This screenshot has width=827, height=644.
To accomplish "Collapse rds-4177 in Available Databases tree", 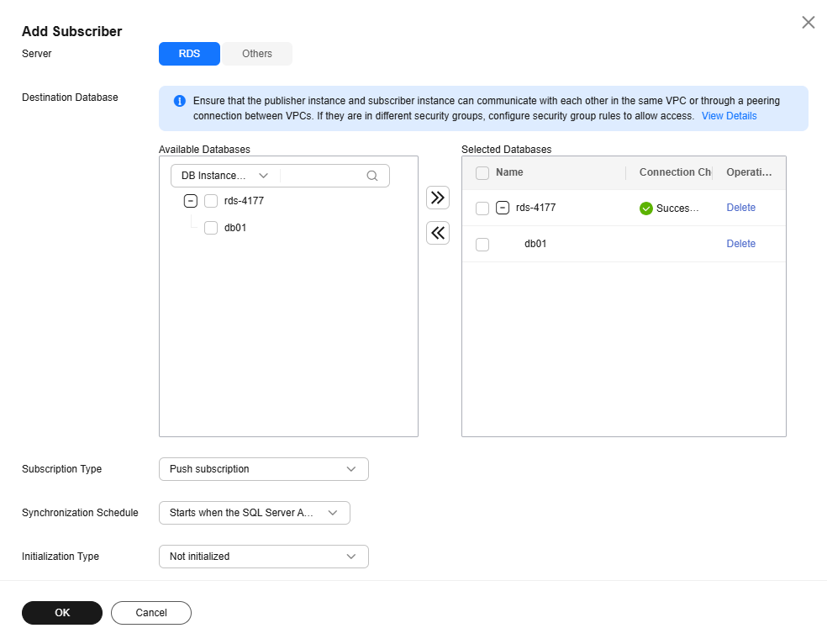I will (x=191, y=201).
